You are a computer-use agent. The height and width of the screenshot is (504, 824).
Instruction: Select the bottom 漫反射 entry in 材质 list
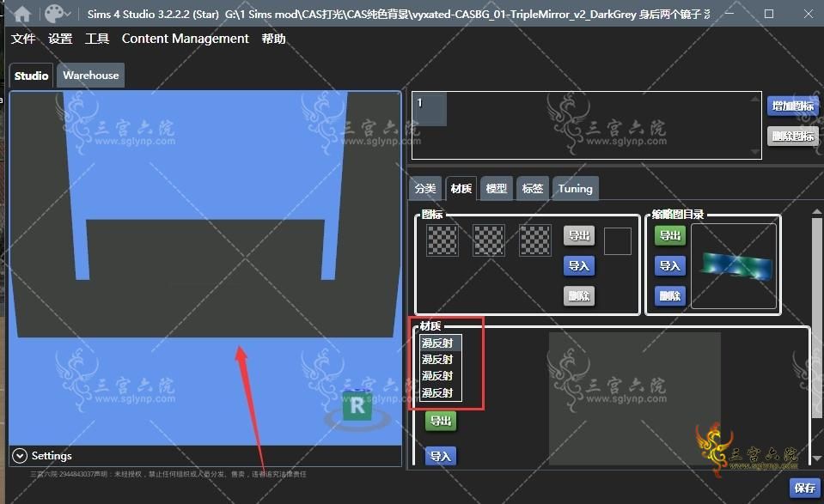(441, 392)
